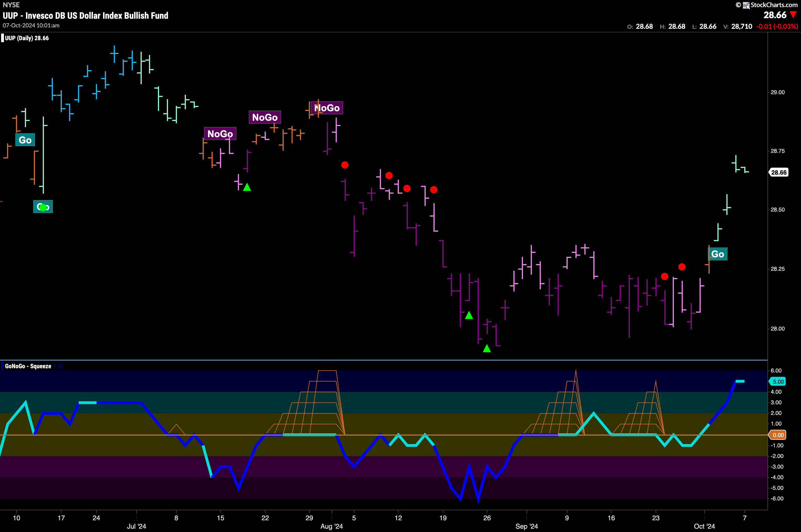Click the Go label with the green dot

[43, 207]
